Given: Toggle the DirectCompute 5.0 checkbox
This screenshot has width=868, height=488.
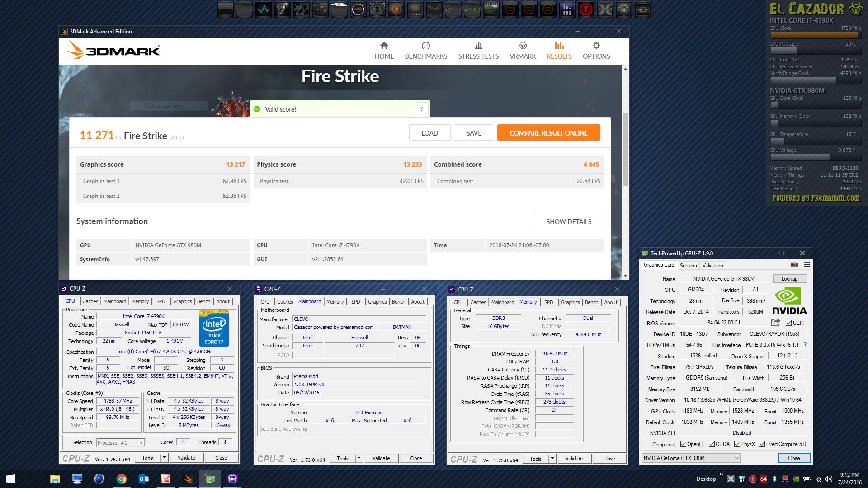Looking at the screenshot, I should (x=762, y=444).
